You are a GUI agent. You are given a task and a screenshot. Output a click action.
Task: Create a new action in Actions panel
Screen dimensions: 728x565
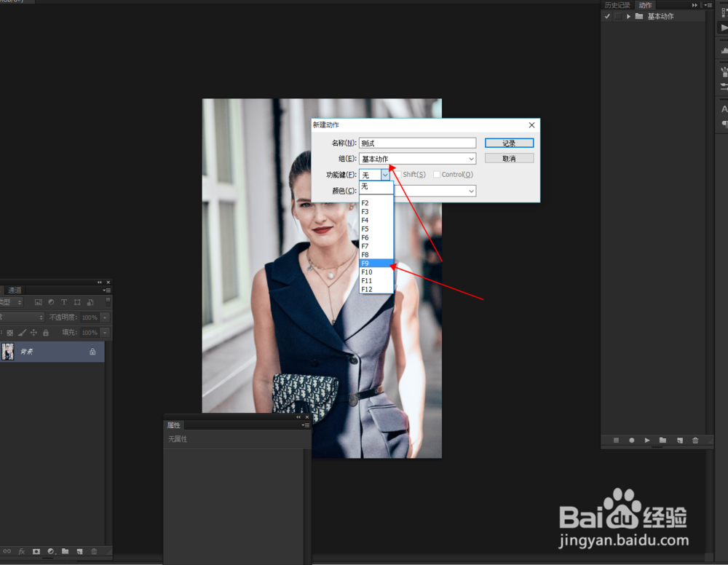click(680, 440)
